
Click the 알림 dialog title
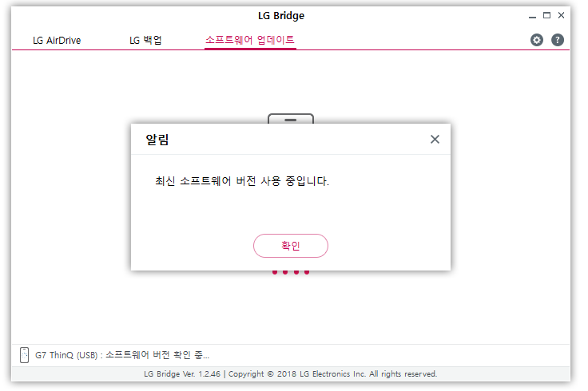click(157, 140)
